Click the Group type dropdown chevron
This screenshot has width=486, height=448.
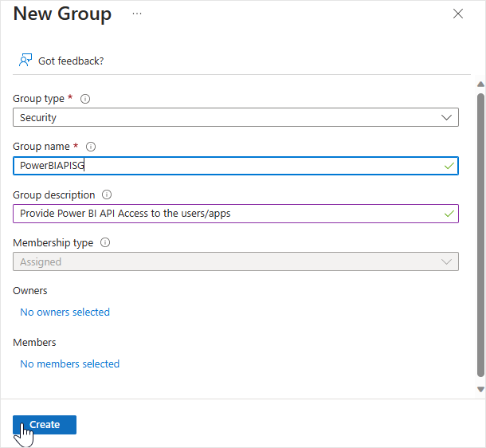tap(446, 118)
